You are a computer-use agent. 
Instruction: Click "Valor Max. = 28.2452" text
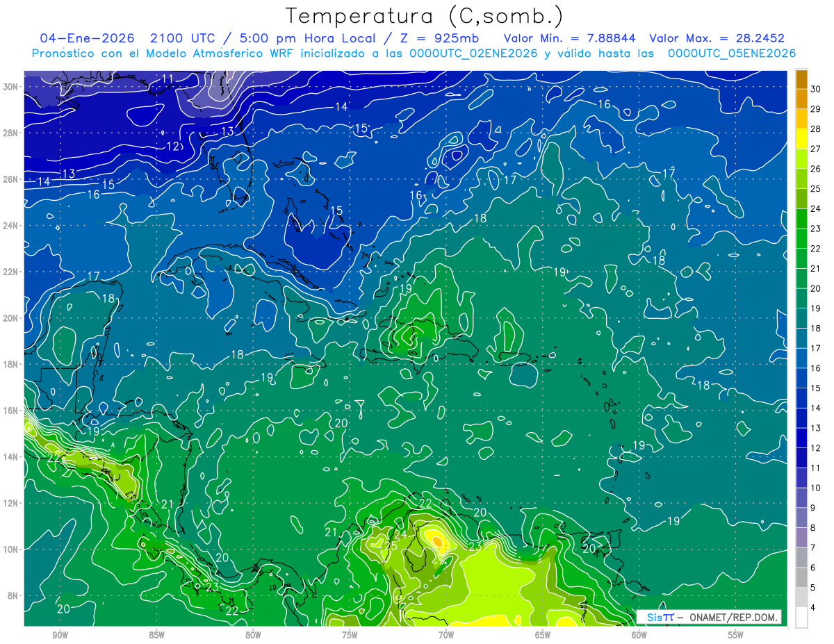(717, 38)
